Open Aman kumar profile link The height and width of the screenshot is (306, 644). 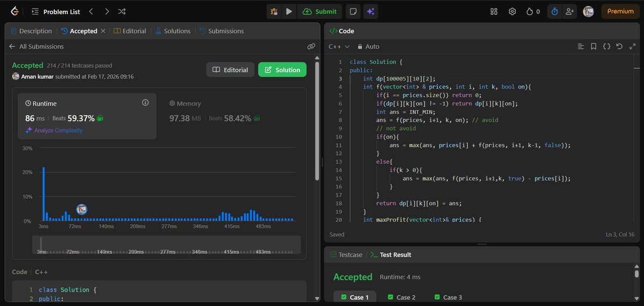pyautogui.click(x=38, y=77)
